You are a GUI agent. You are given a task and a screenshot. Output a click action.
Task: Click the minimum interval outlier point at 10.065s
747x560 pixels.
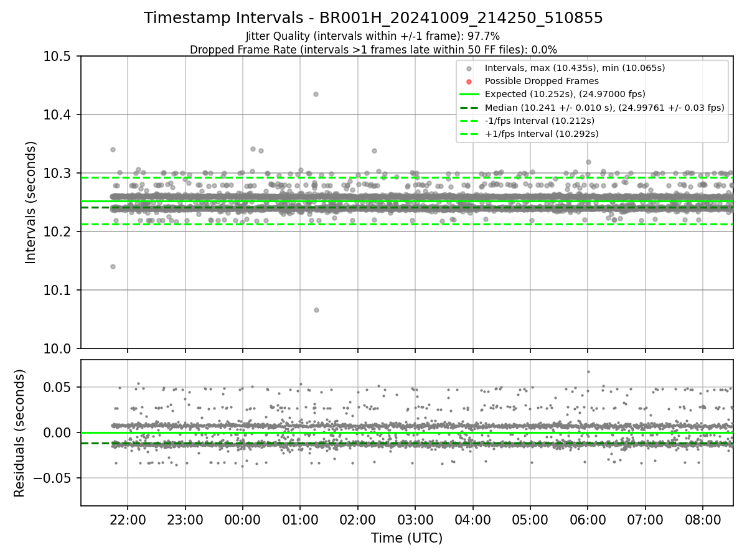coord(316,310)
